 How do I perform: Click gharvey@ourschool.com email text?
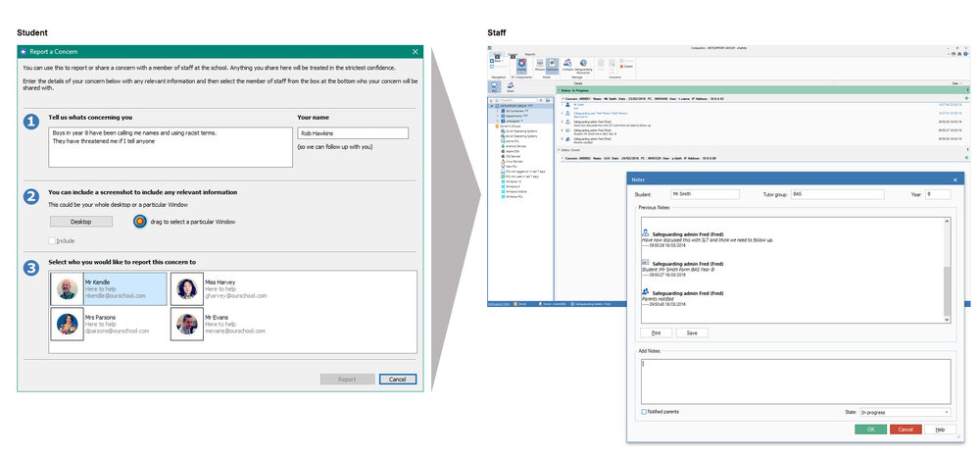tap(236, 296)
